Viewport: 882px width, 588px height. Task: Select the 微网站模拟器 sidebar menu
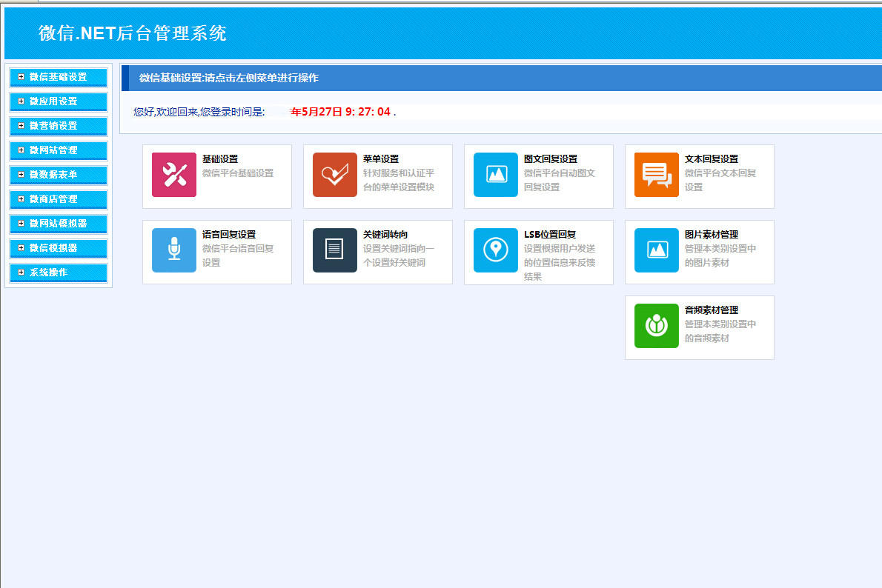[59, 224]
